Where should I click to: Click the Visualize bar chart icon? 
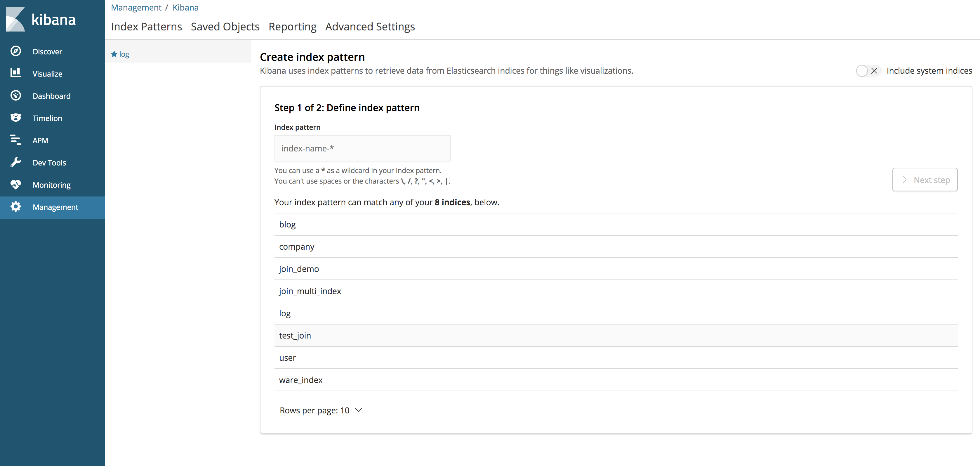pos(15,73)
